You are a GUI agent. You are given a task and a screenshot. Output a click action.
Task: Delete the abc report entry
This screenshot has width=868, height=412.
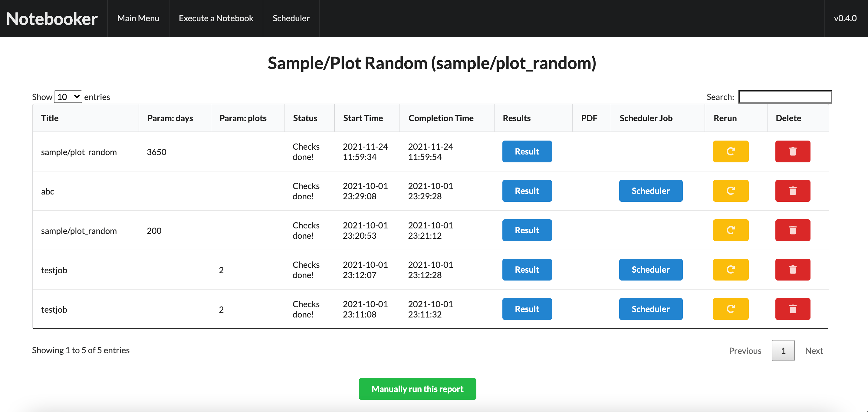pyautogui.click(x=793, y=191)
